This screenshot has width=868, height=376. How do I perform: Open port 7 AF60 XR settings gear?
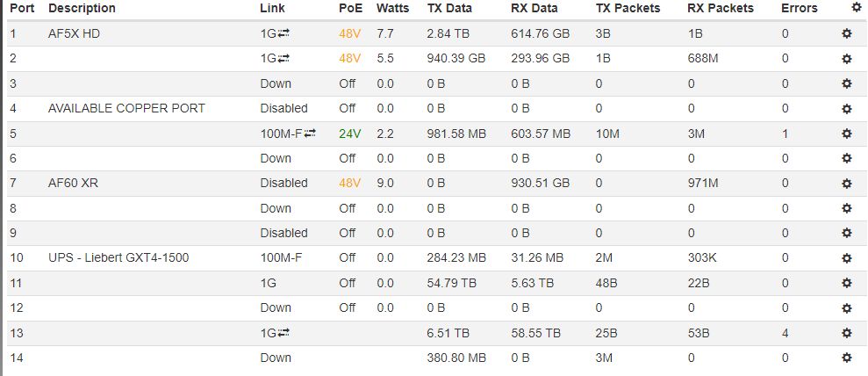pos(847,184)
